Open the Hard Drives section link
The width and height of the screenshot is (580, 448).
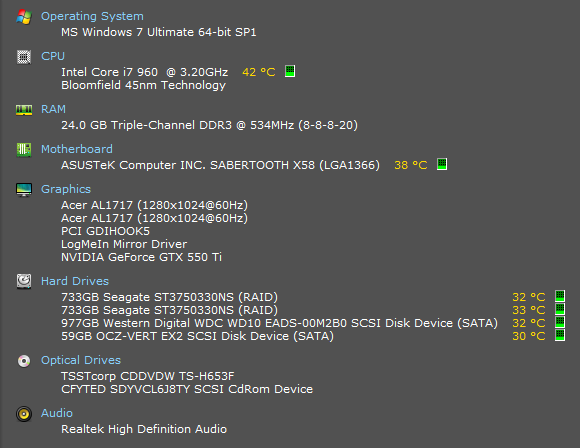point(75,281)
